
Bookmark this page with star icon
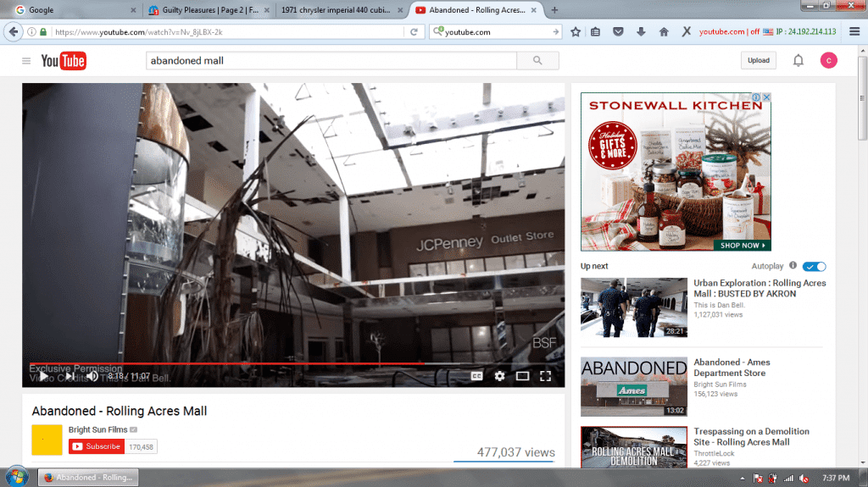[x=576, y=32]
